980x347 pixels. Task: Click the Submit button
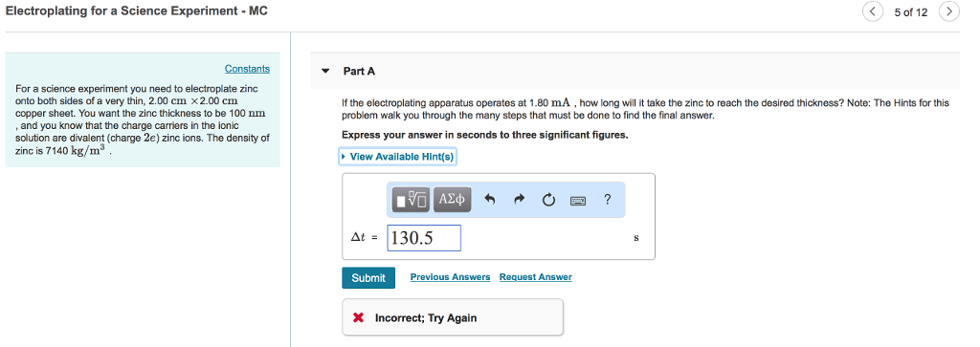[x=368, y=278]
